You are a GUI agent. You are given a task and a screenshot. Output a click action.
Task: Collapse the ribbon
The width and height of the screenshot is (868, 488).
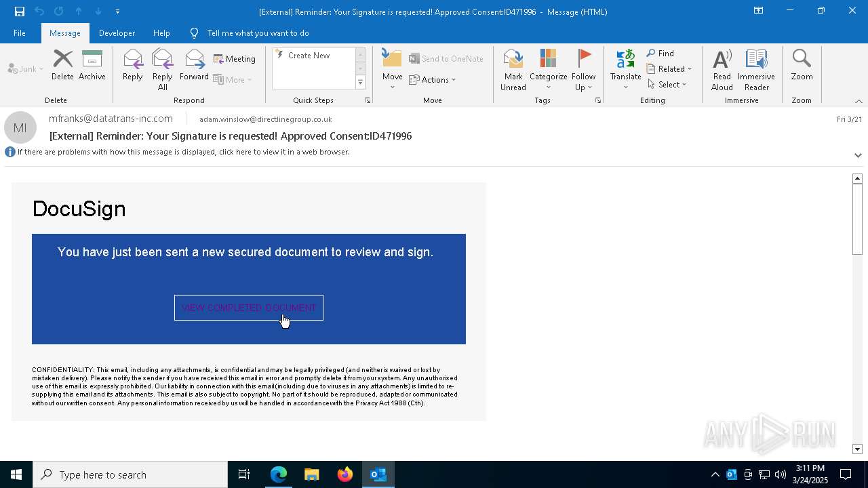pyautogui.click(x=859, y=101)
